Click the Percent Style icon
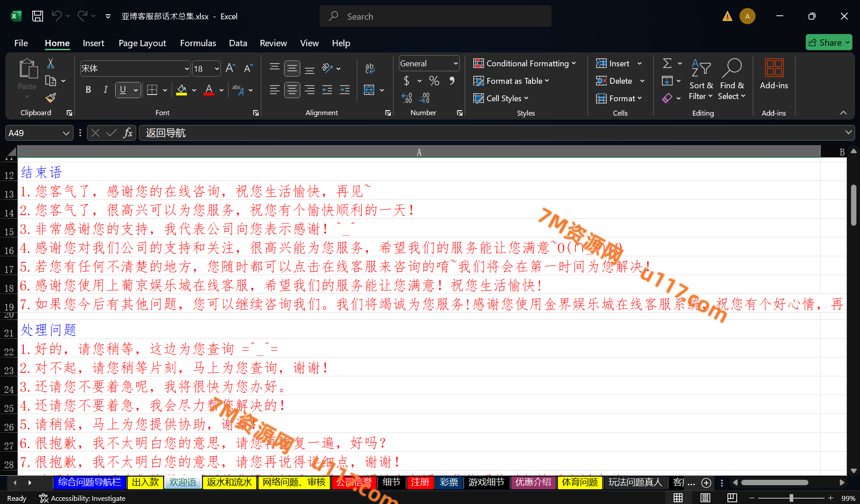The width and height of the screenshot is (860, 504). tap(434, 81)
